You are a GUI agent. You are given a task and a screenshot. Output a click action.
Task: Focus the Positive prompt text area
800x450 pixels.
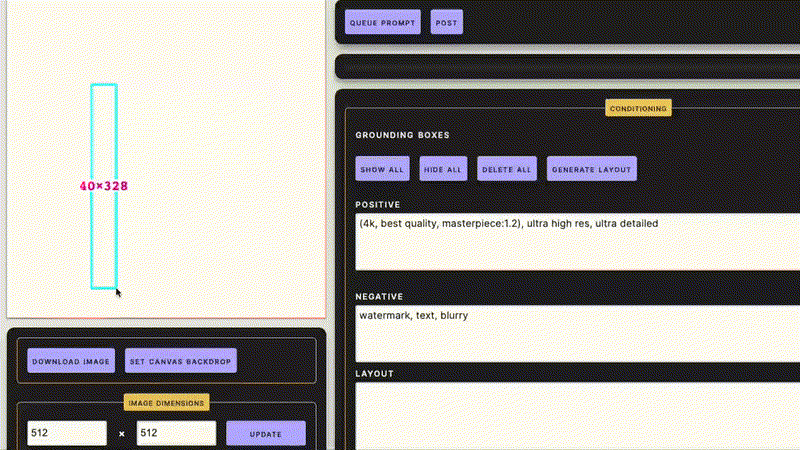pyautogui.click(x=578, y=242)
